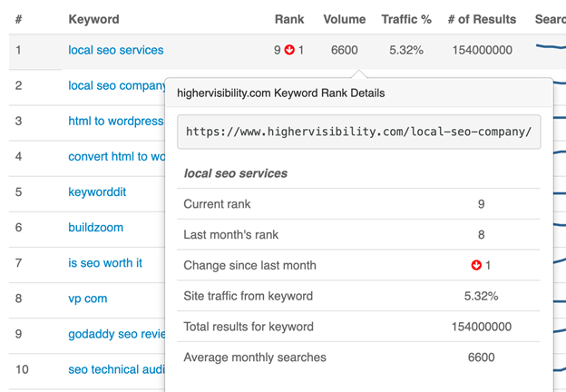
Task: Sort table by Rank column header
Action: tap(289, 19)
